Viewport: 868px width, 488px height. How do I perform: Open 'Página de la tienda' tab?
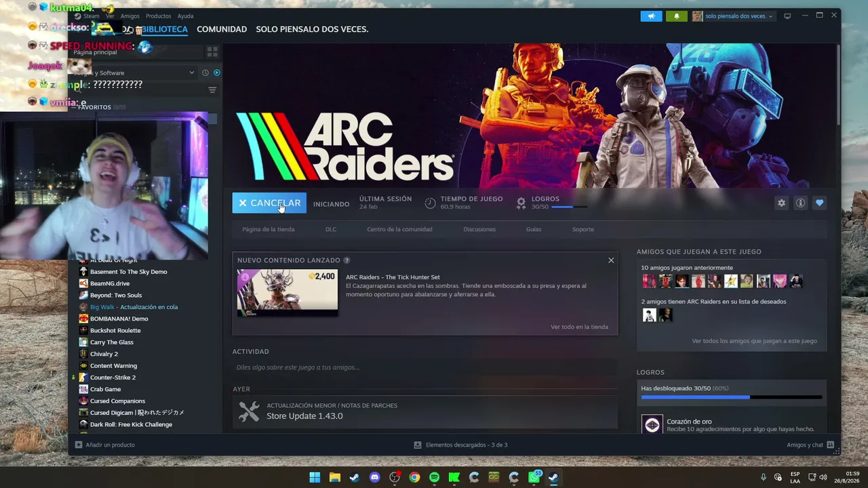[x=269, y=229]
